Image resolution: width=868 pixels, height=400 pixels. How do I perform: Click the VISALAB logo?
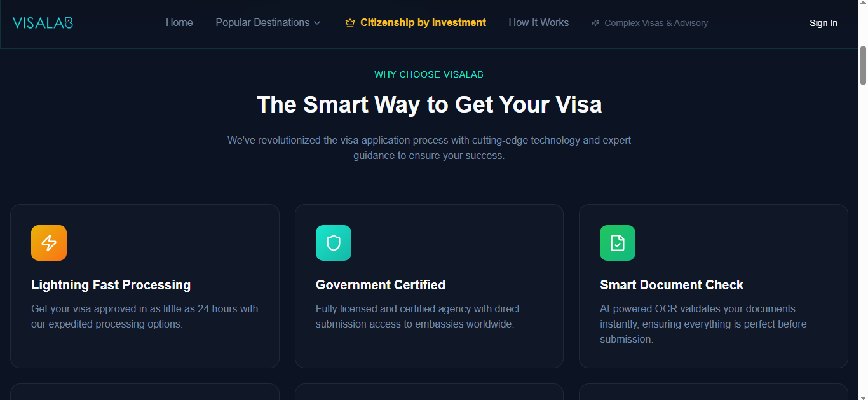tap(43, 23)
